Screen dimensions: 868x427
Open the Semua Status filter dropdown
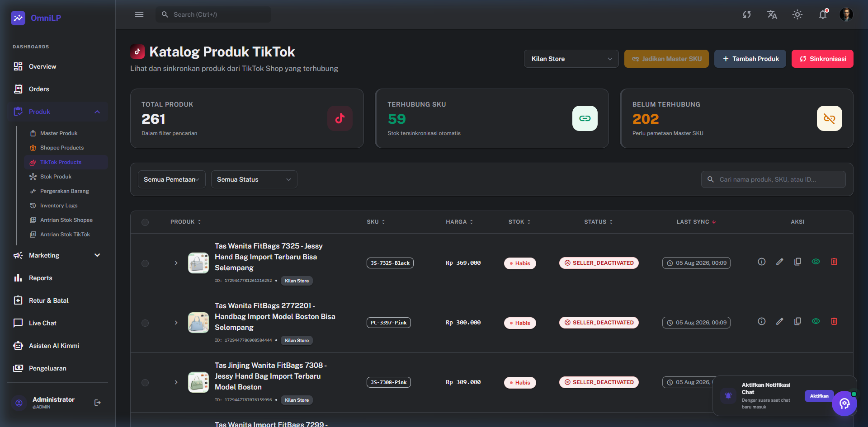254,179
